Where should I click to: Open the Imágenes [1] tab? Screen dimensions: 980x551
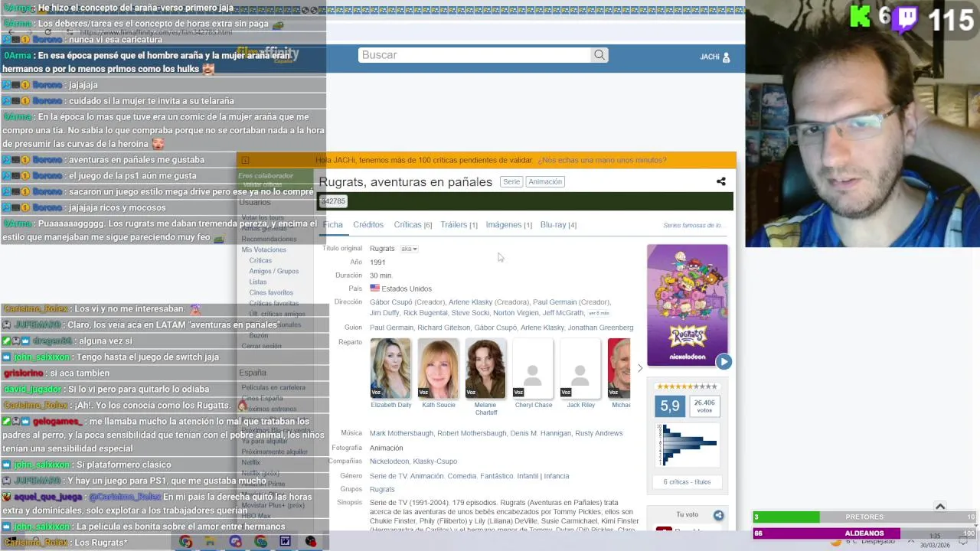pos(508,225)
